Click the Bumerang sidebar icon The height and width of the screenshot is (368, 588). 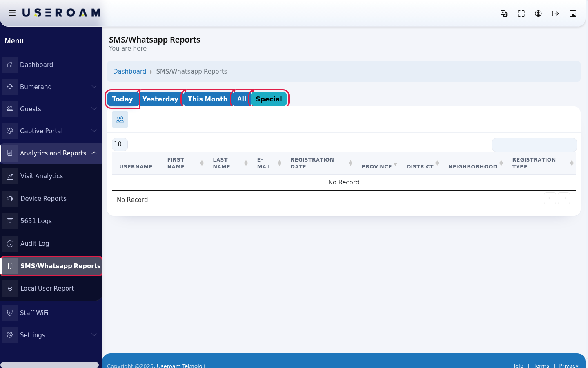pyautogui.click(x=10, y=87)
